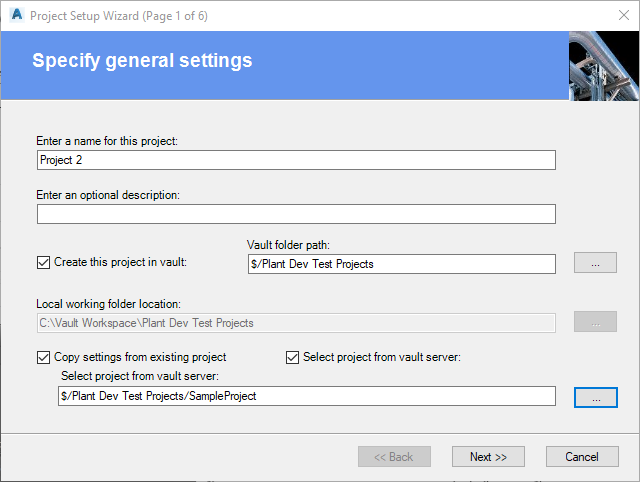Image resolution: width=640 pixels, height=482 pixels.
Task: Cancel the project setup wizard
Action: point(582,457)
